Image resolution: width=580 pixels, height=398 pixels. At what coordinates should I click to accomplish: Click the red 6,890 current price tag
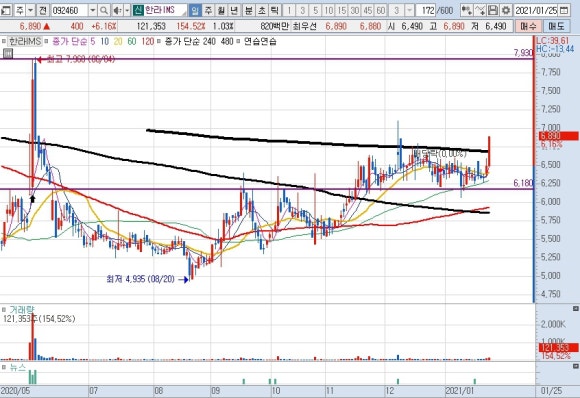558,136
